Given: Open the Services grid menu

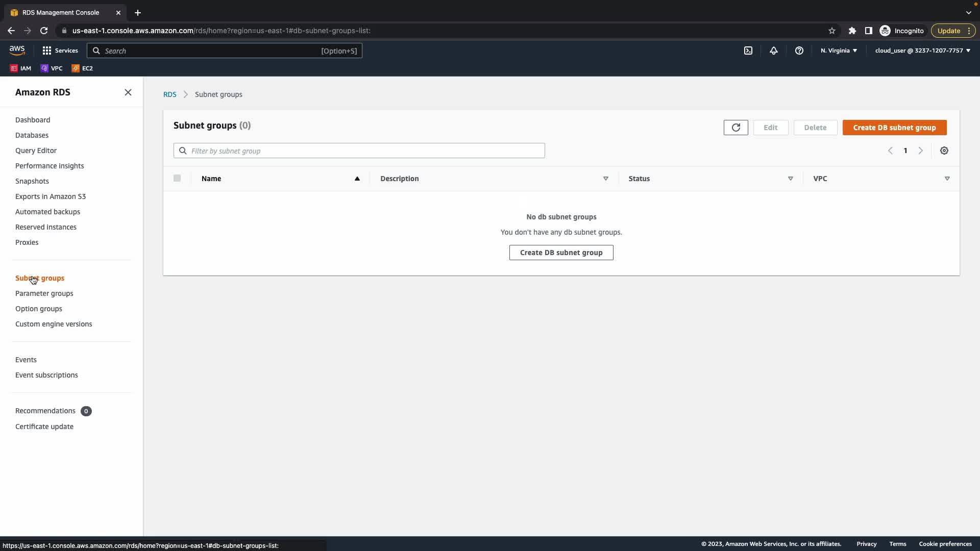Looking at the screenshot, I should point(60,51).
